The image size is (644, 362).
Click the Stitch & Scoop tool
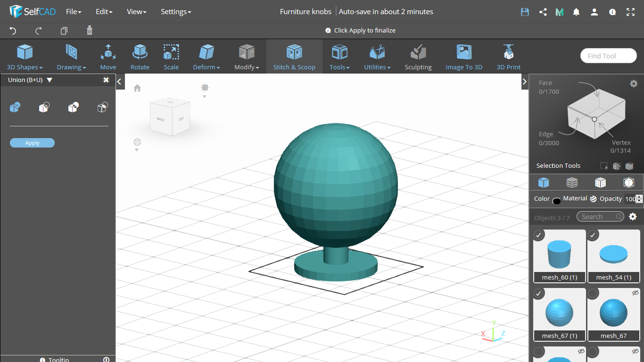294,57
